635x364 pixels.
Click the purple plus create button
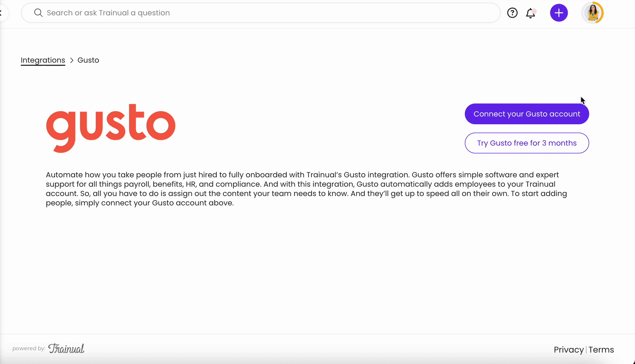[559, 13]
